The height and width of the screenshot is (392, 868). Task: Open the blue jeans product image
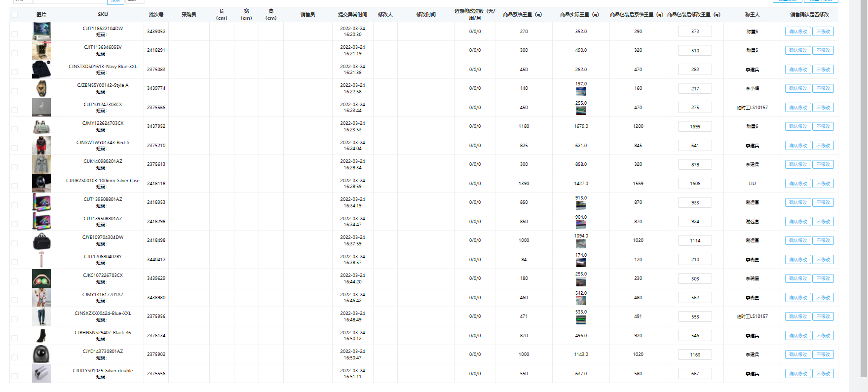pyautogui.click(x=41, y=316)
